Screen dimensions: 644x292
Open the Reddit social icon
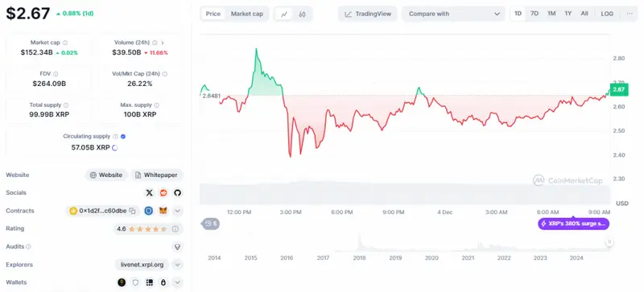(163, 192)
